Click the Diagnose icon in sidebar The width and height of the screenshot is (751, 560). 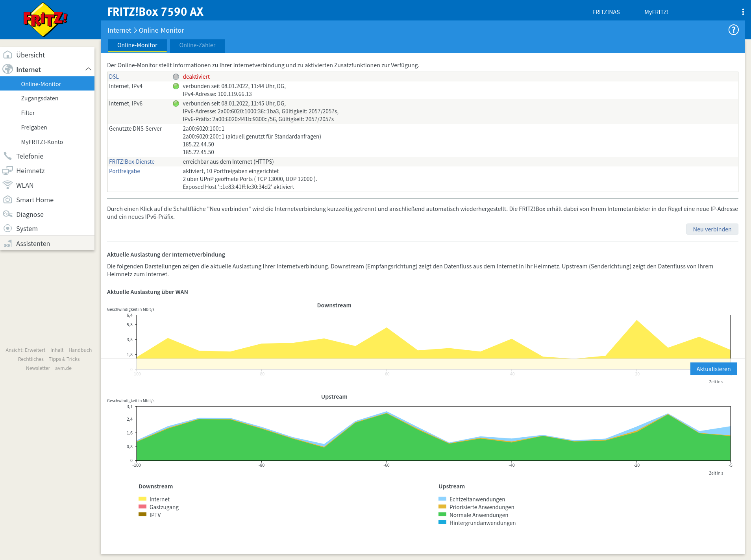[7, 214]
